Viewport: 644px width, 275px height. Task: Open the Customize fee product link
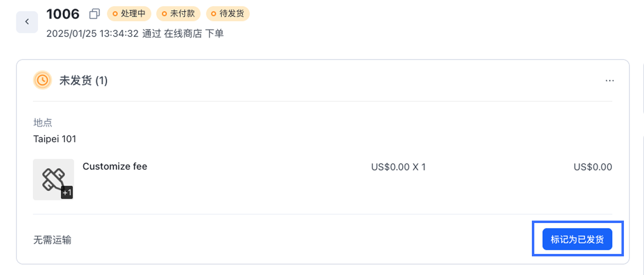[x=115, y=166]
